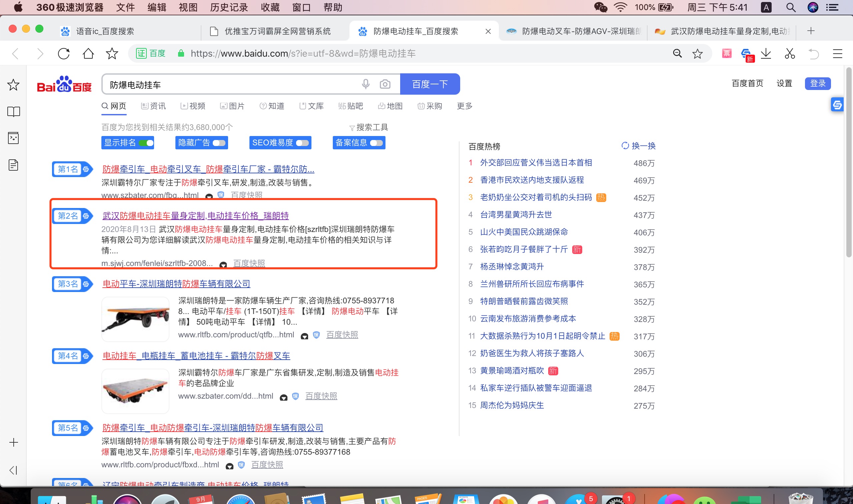This screenshot has height=504, width=853.
Task: Click the grey cart thumbnail in fourth result
Action: point(135,391)
